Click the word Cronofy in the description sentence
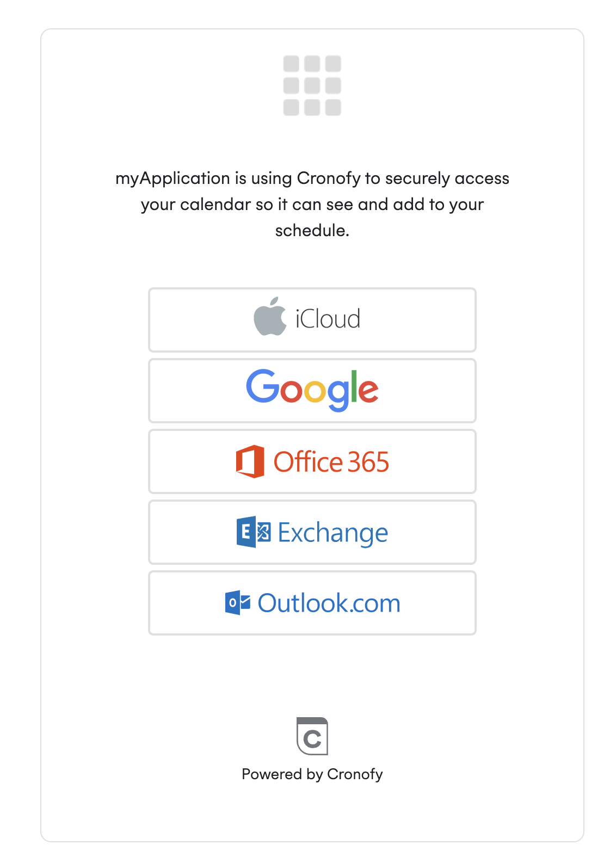The width and height of the screenshot is (616, 863). point(329,178)
